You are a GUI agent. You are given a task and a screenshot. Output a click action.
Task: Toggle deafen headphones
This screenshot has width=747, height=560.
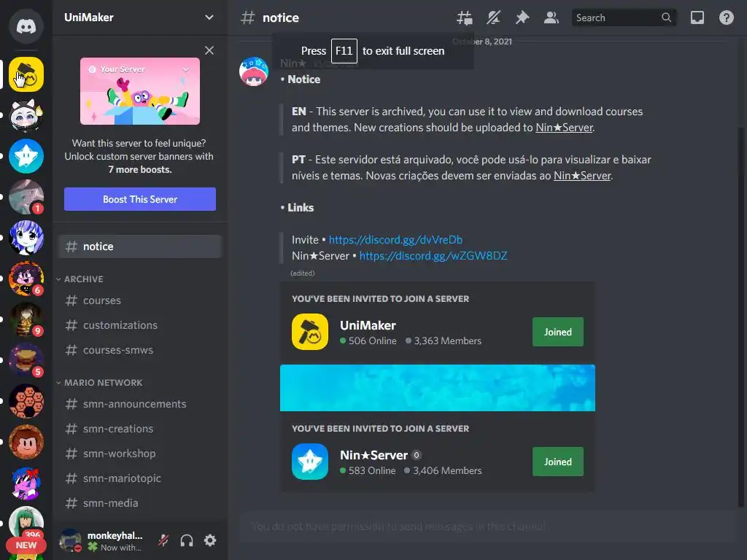pos(187,540)
